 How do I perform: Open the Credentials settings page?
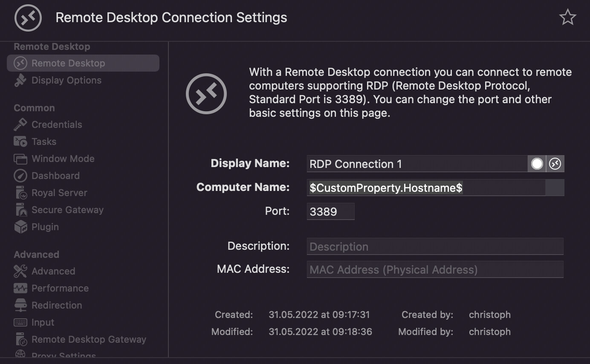click(56, 124)
